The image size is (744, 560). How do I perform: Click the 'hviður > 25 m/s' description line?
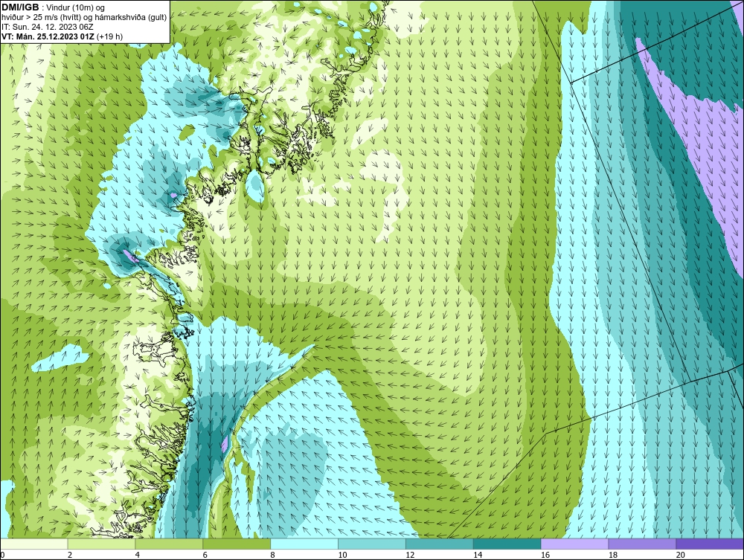84,18
